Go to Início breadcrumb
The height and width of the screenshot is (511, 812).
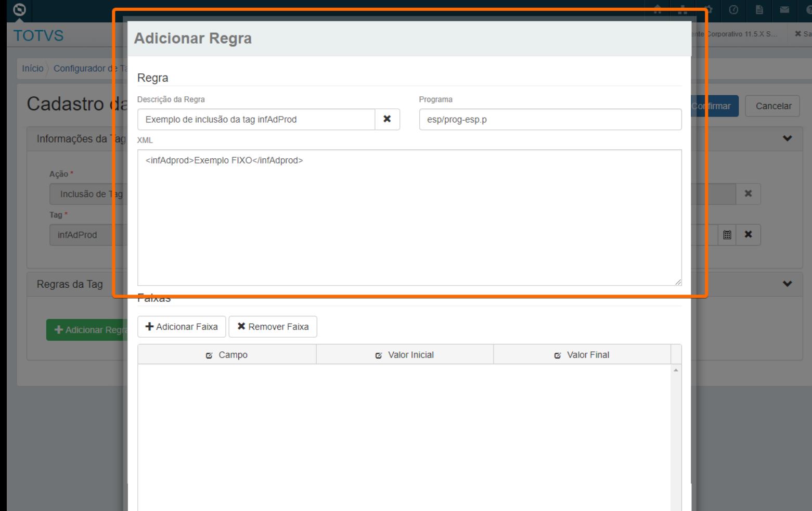pos(32,69)
